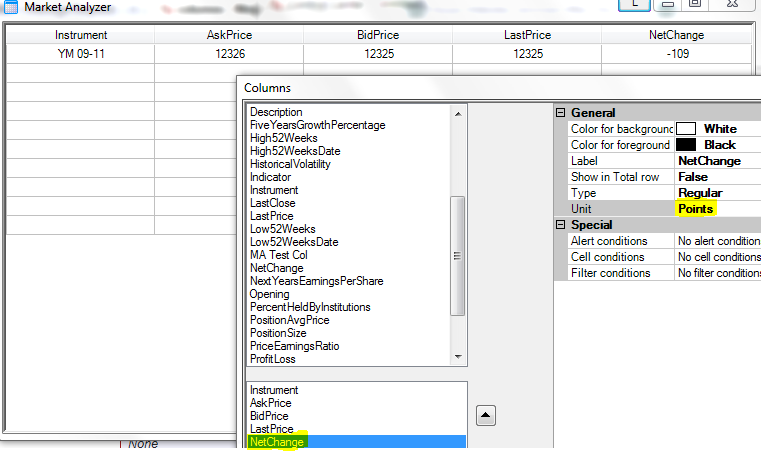Click the NetChange cell showing -109
Image resolution: width=761 pixels, height=451 pixels.
[x=677, y=54]
